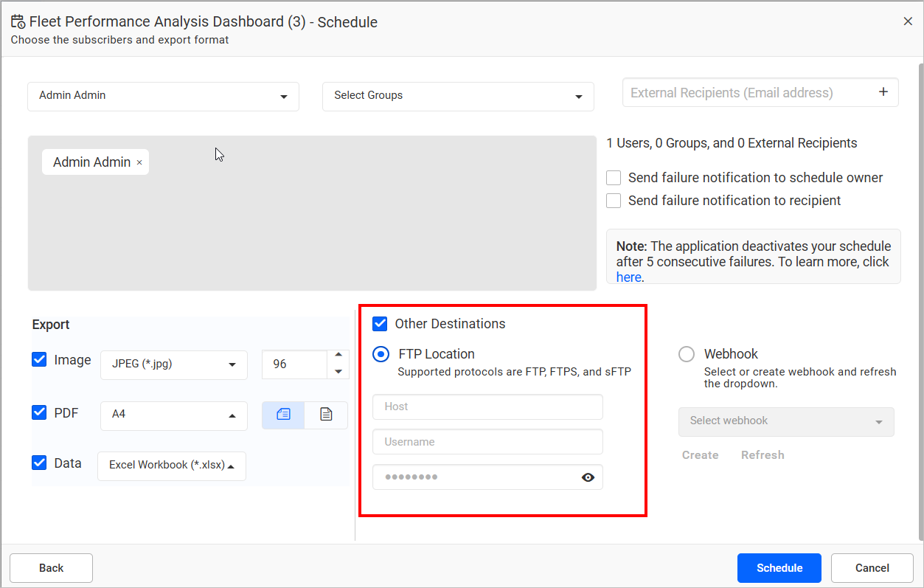Click the Schedule button to confirm
Image resolution: width=924 pixels, height=588 pixels.
[779, 567]
